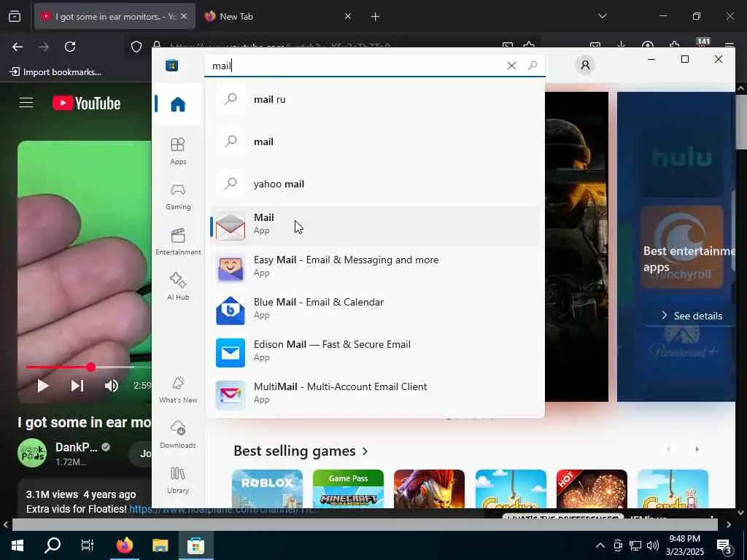Open DankPods channel avatar
The image size is (747, 560).
[x=32, y=453]
